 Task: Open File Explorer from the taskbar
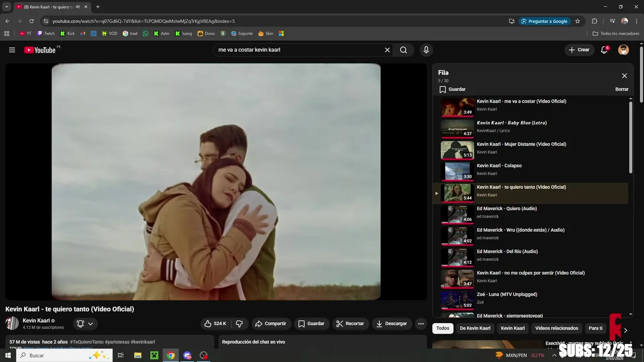[138, 355]
